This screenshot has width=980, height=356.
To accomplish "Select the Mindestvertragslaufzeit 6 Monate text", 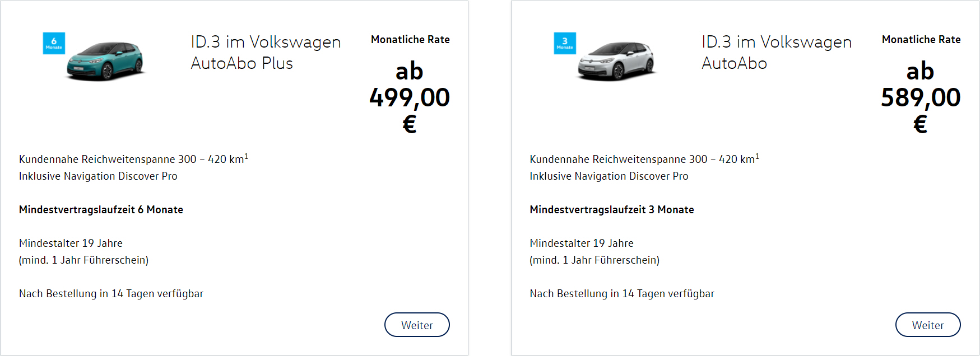I will coord(101,210).
